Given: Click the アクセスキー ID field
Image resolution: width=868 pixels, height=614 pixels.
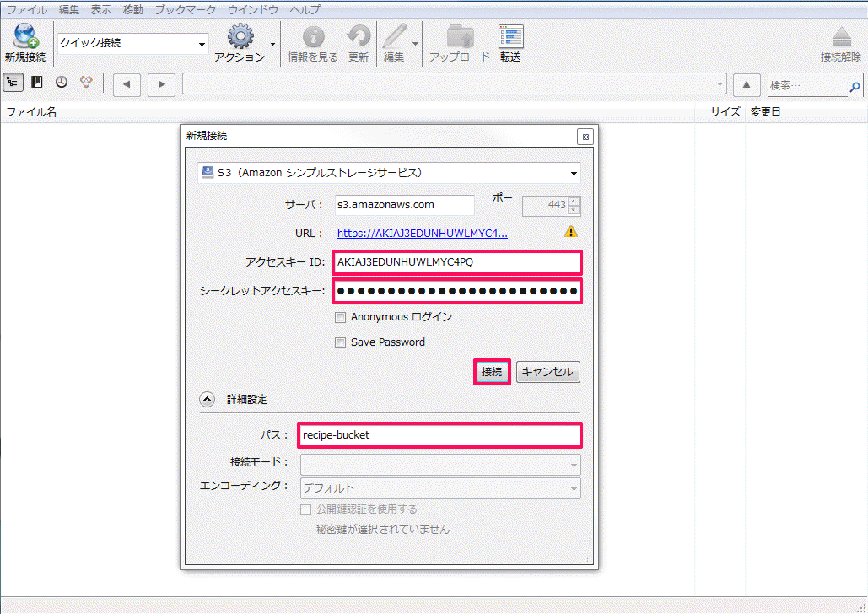Looking at the screenshot, I should [457, 262].
